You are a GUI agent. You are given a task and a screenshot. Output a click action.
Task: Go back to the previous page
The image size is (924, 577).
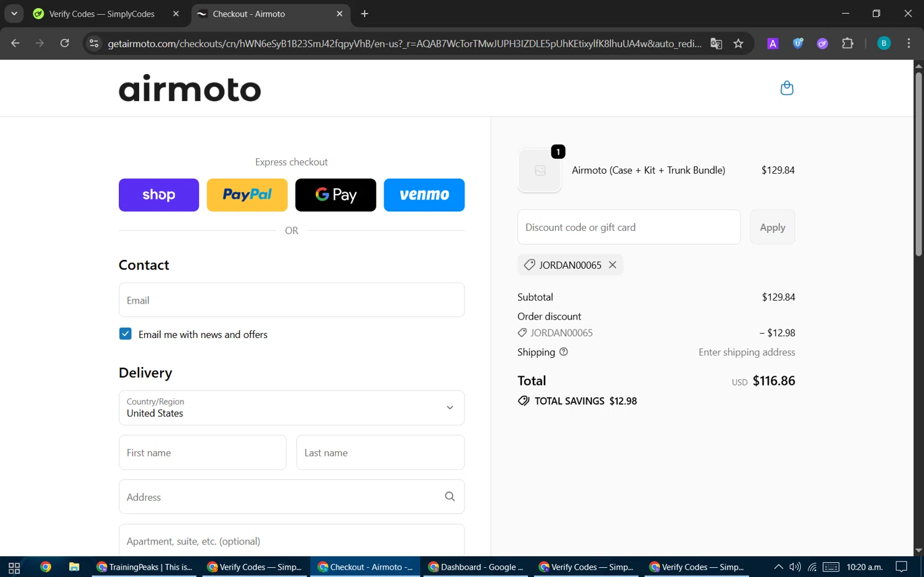pos(15,43)
